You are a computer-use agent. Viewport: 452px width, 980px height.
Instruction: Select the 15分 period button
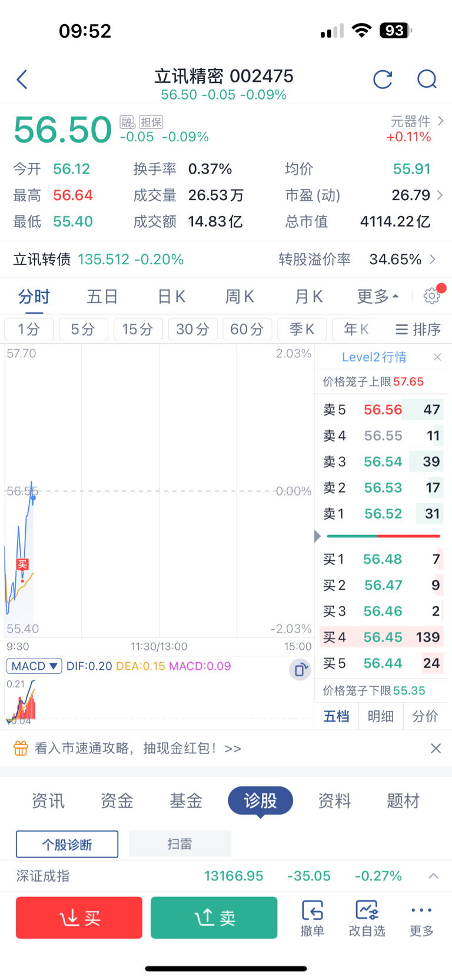click(x=138, y=329)
